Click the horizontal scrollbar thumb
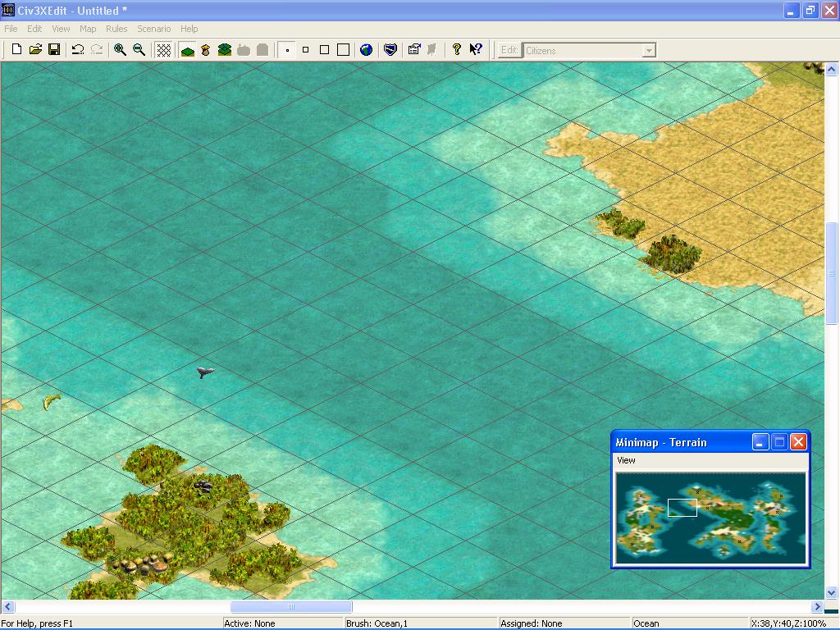This screenshot has width=840, height=630. (291, 606)
